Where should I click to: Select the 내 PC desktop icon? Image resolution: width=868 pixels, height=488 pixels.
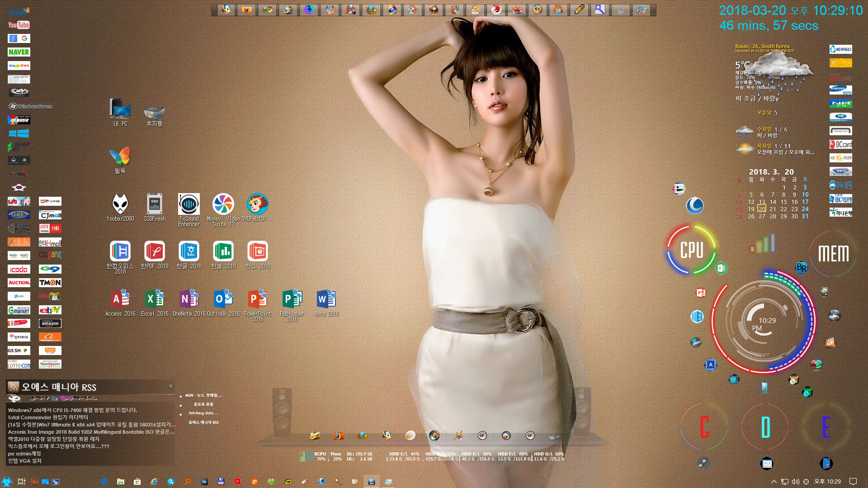120,112
